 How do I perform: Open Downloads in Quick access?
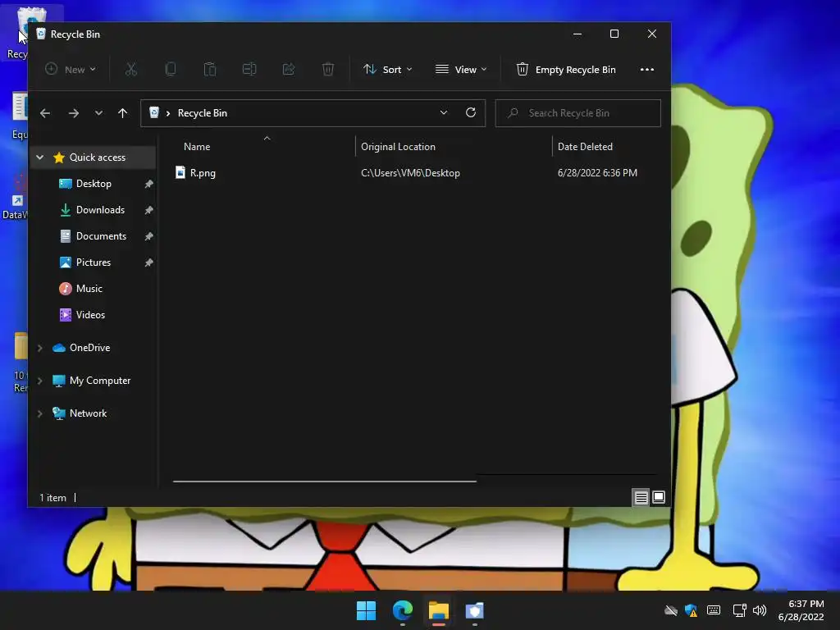99,210
